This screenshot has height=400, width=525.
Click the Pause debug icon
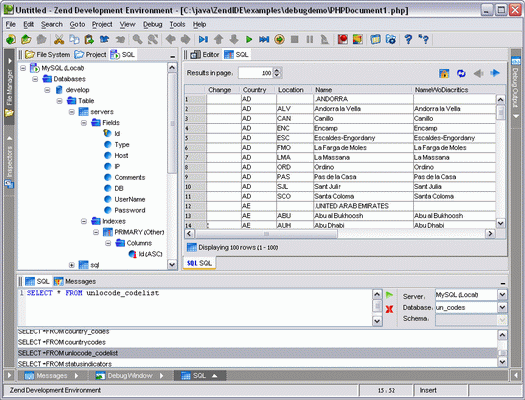pos(310,39)
